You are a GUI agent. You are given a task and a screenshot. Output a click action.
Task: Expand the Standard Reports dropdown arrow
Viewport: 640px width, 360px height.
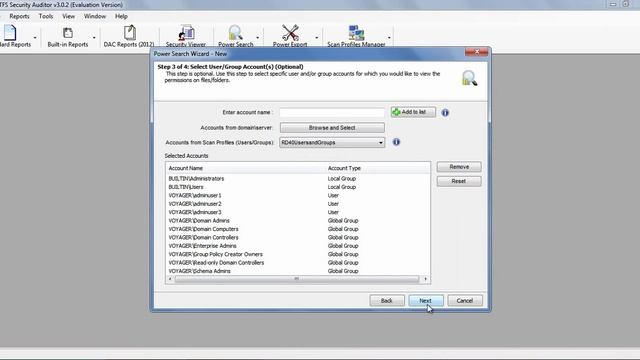tap(35, 38)
